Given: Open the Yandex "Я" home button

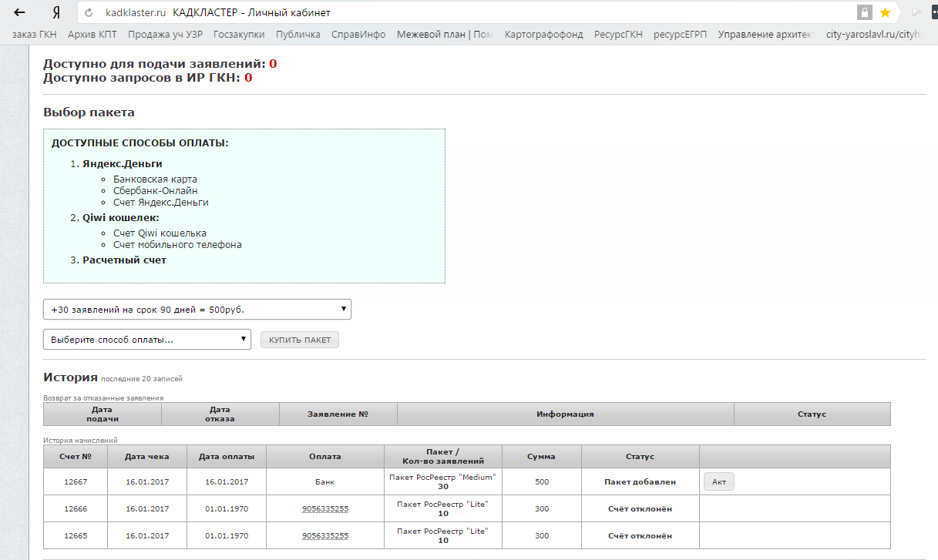Looking at the screenshot, I should [56, 13].
